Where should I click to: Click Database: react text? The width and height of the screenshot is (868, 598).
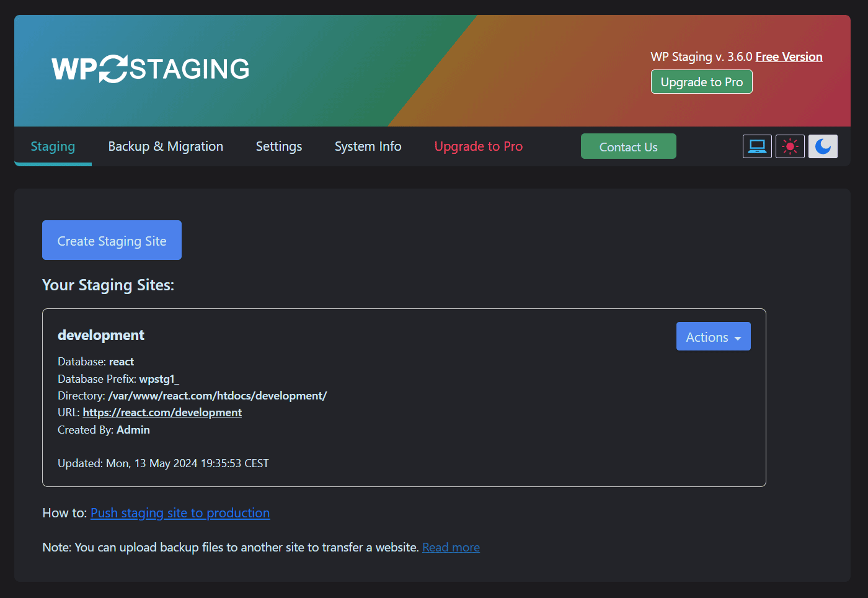point(95,362)
